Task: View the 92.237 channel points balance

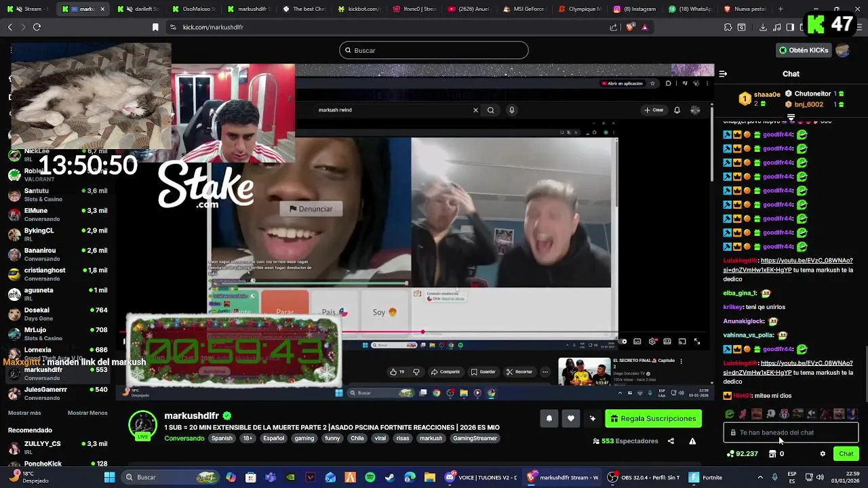Action: click(x=743, y=454)
